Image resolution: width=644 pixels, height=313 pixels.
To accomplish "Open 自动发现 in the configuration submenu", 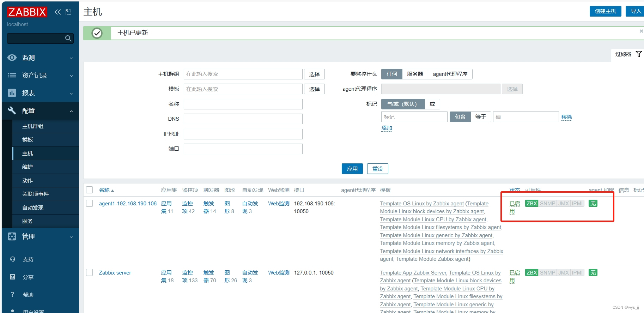I will tap(45, 207).
